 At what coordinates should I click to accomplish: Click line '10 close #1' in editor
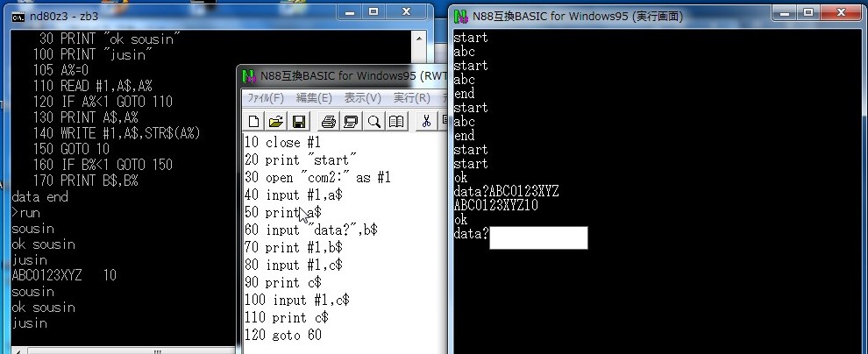[x=282, y=142]
